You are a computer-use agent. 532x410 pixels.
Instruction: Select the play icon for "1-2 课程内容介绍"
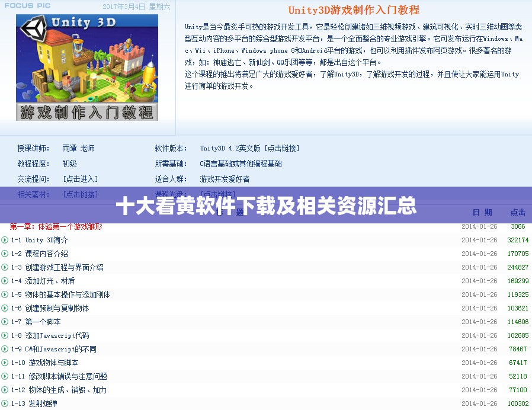6,254
